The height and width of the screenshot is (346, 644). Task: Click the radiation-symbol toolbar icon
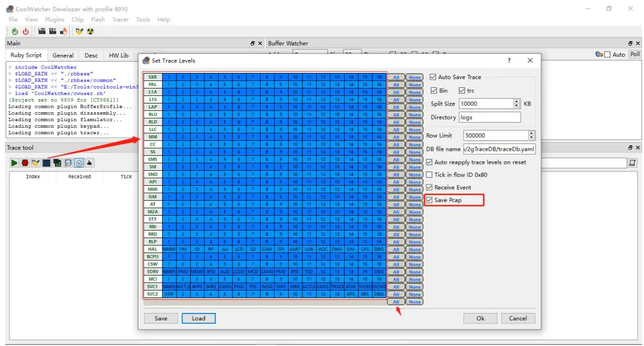click(90, 31)
